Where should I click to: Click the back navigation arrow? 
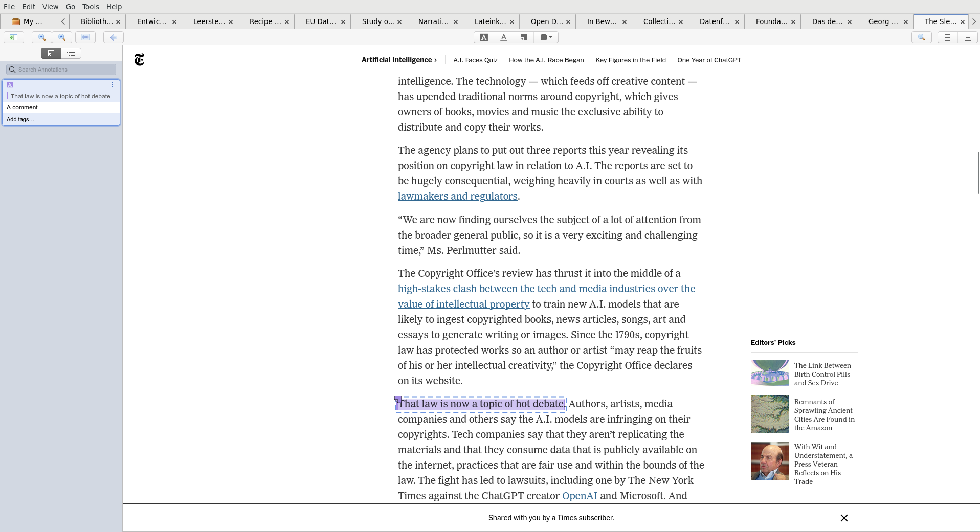click(114, 37)
